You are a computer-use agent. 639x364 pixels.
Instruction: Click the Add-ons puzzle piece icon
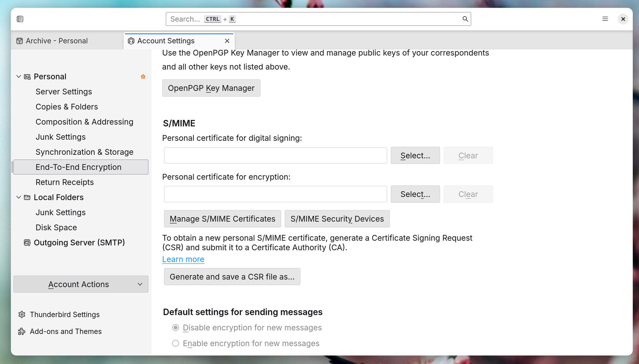point(22,332)
